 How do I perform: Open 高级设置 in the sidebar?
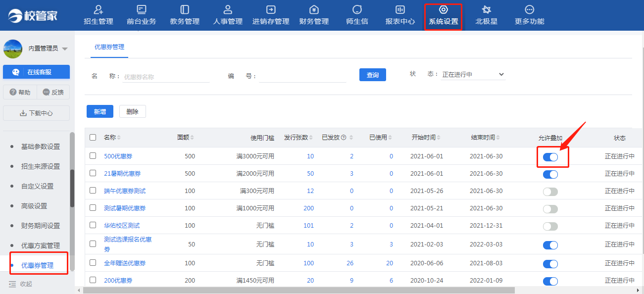(34, 206)
